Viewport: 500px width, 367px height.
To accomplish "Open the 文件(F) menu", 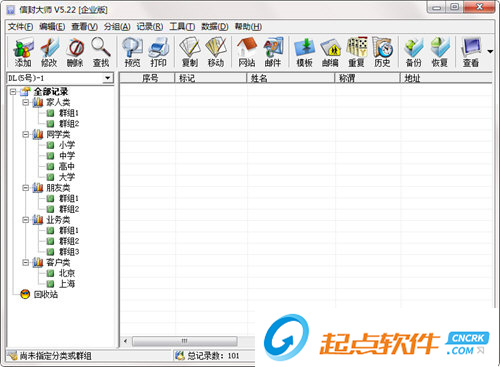I will 20,27.
